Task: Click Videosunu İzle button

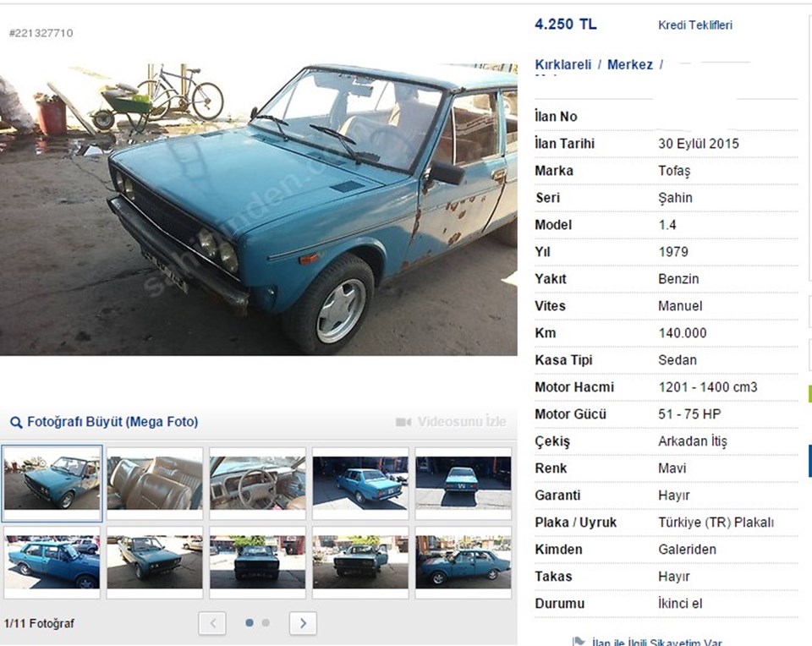Action: tap(451, 422)
